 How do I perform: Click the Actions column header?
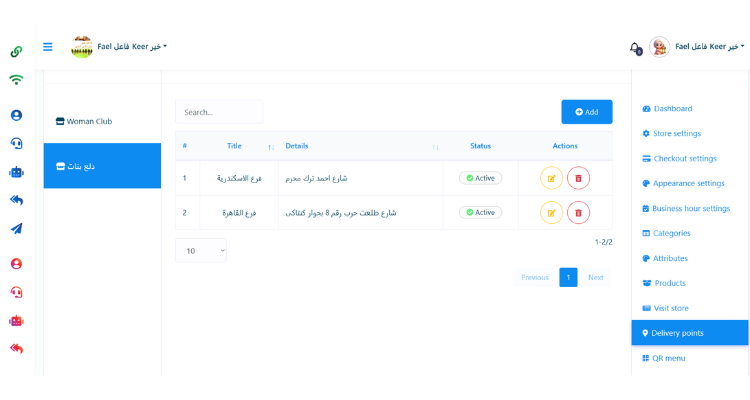tap(565, 146)
